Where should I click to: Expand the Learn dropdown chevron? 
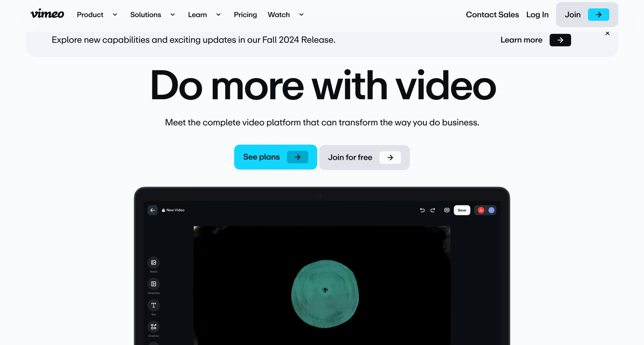(219, 14)
